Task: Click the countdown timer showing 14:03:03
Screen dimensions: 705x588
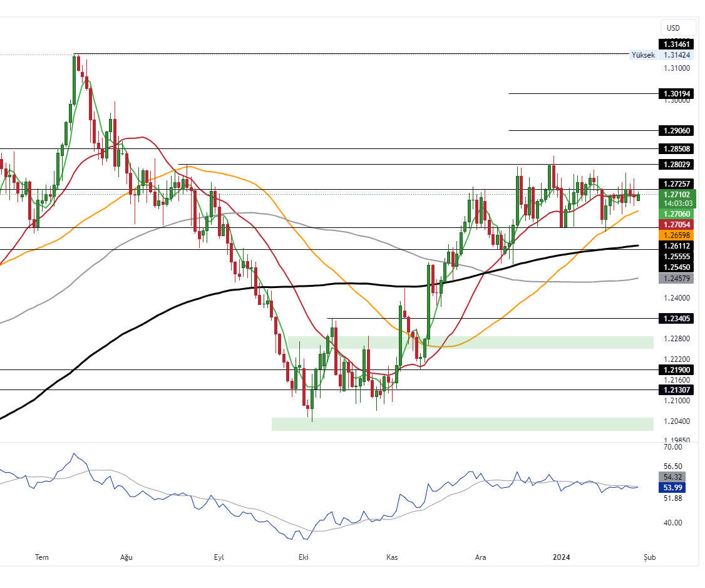Action: coord(676,204)
